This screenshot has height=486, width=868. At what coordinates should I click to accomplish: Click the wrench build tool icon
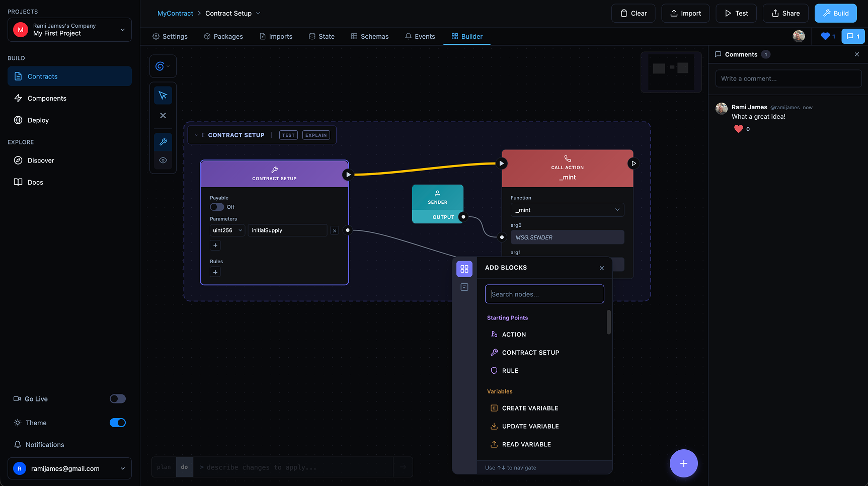click(163, 142)
